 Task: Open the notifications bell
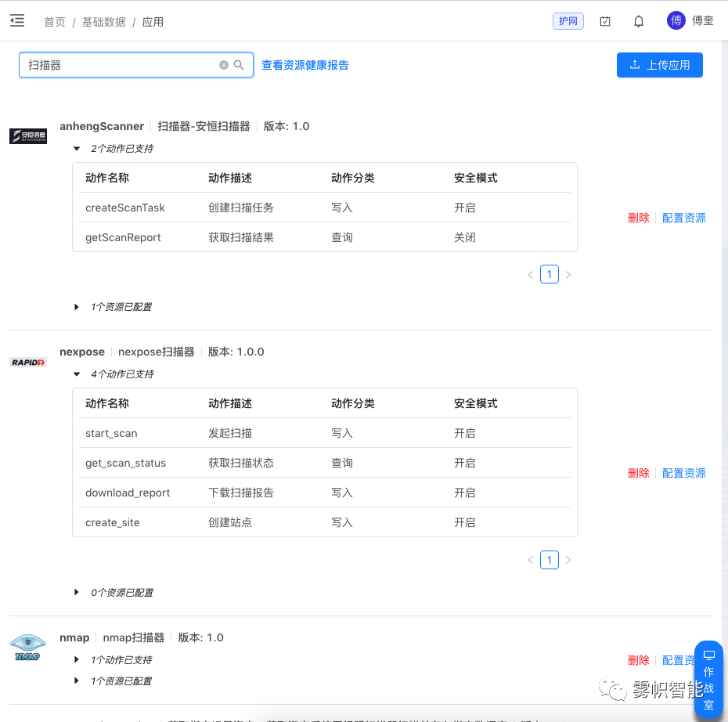[x=639, y=21]
